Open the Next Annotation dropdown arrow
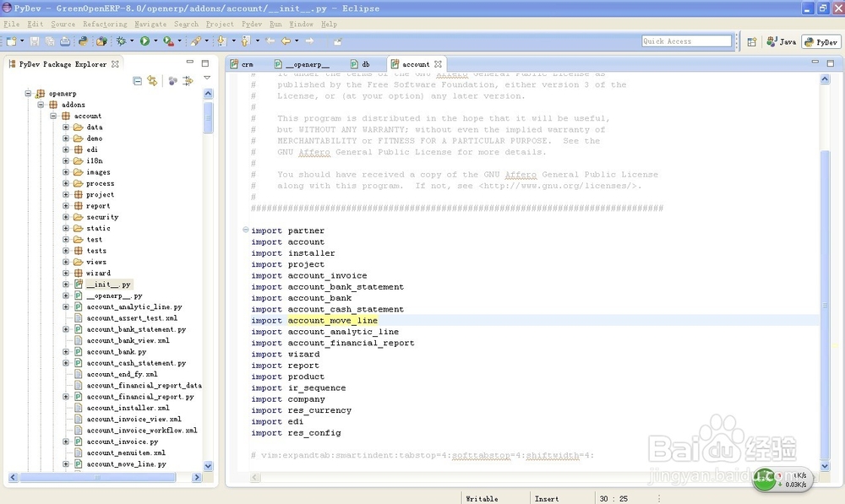 (233, 41)
